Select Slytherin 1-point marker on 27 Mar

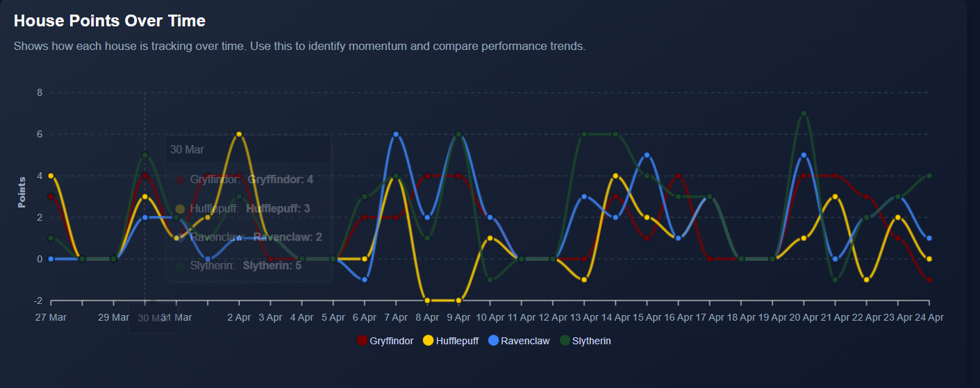click(x=51, y=238)
